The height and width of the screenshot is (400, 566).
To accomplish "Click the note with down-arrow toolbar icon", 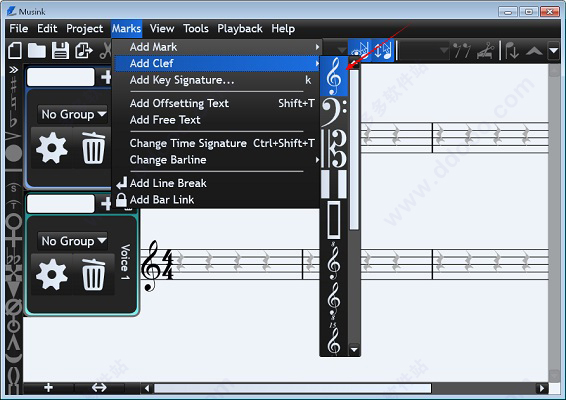I will tap(512, 51).
